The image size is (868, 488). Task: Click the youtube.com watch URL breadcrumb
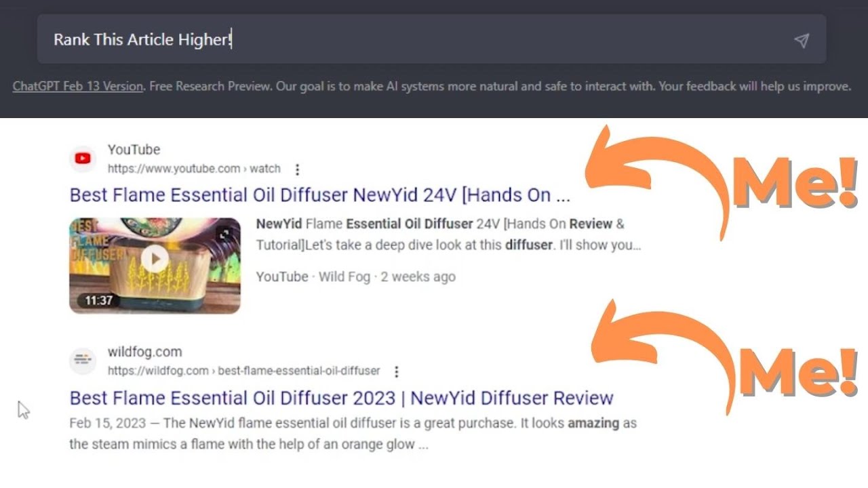pos(194,169)
